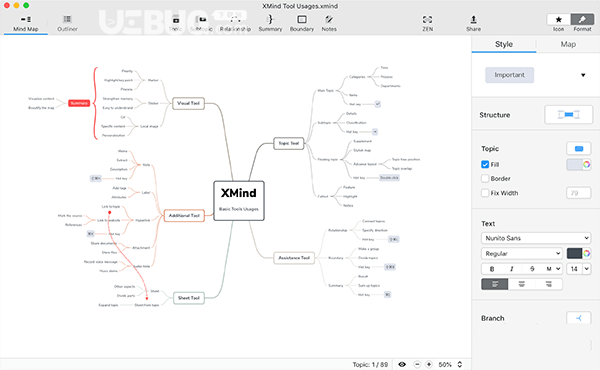Enter ZEN mode
This screenshot has width=600, height=370.
[x=427, y=23]
